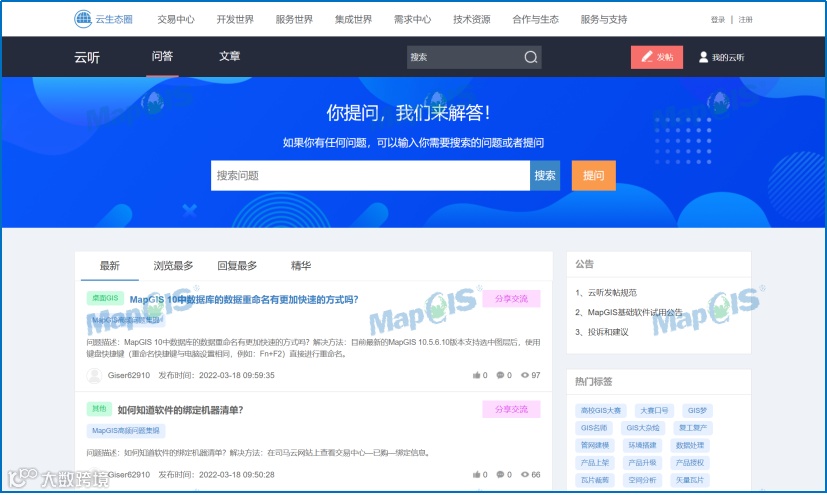Open the 交易中心 menu
The width and height of the screenshot is (827, 495).
click(x=176, y=20)
